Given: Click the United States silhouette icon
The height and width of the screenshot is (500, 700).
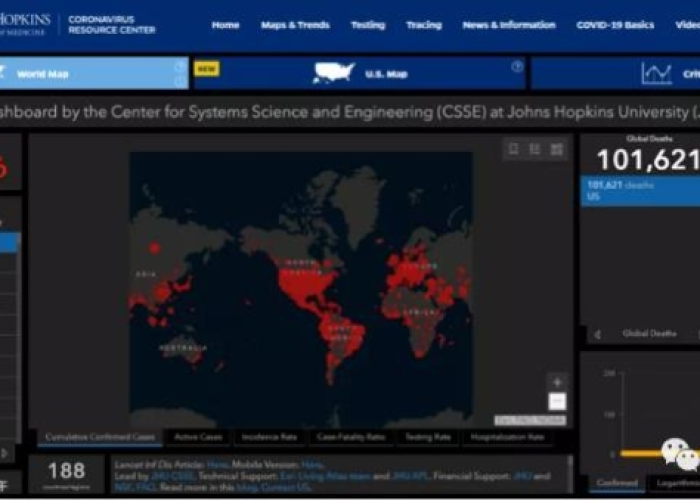Looking at the screenshot, I should tap(333, 73).
